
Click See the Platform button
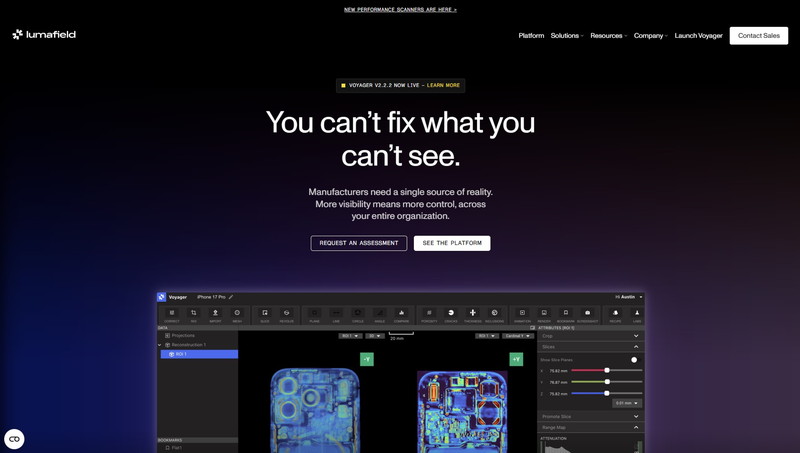click(x=452, y=243)
